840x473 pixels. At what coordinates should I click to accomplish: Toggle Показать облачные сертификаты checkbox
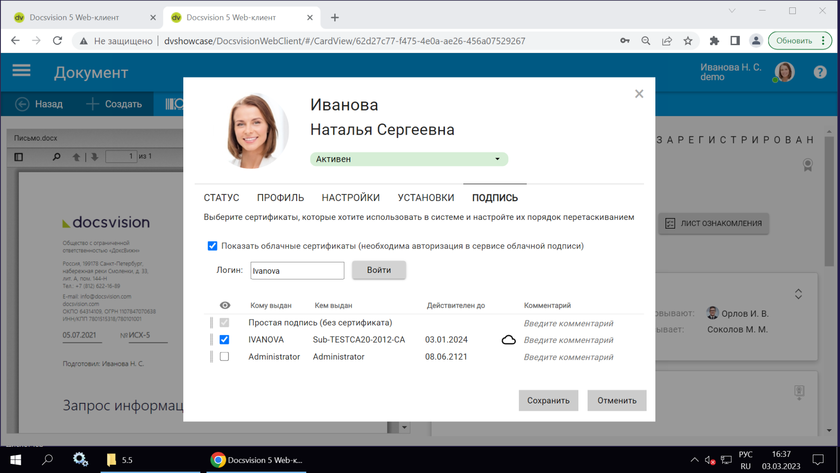212,246
